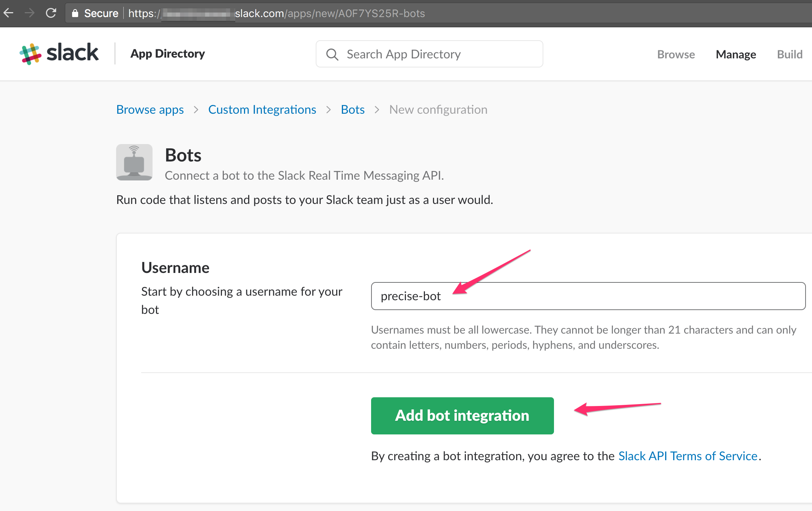812x511 pixels.
Task: Open the Browse menu item
Action: tap(676, 54)
